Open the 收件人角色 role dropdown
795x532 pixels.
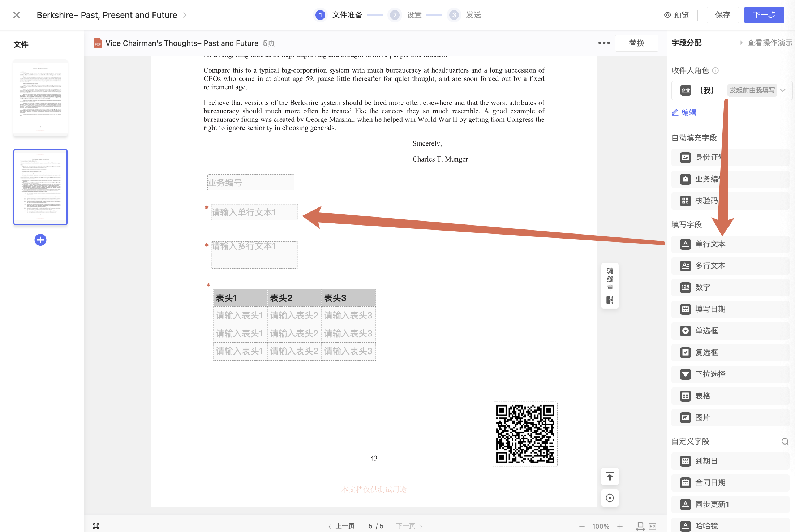click(x=783, y=90)
